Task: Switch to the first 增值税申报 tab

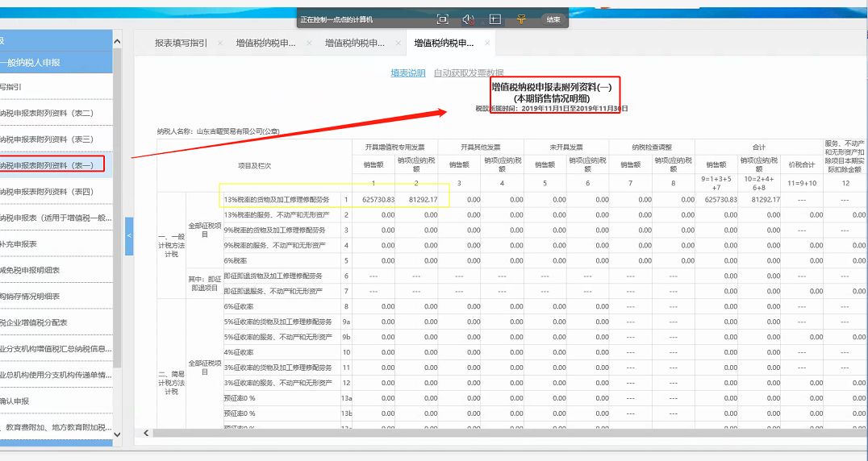Action: pyautogui.click(x=265, y=44)
